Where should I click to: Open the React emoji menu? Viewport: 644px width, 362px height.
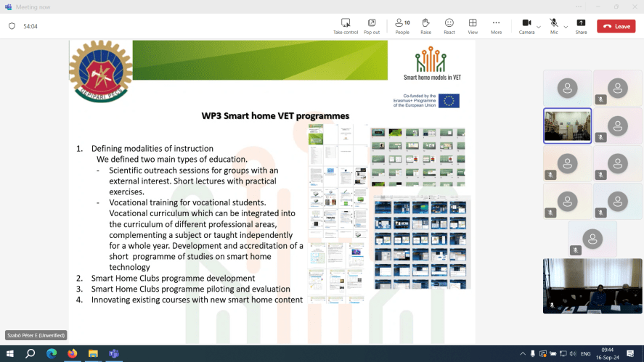click(449, 26)
